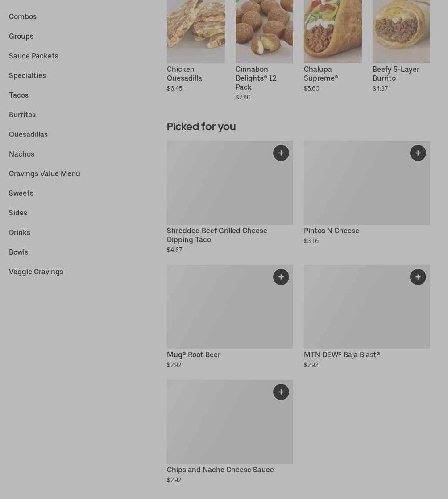Add MTN DEW Baja Blast to order
The image size is (448, 499).
[x=418, y=277]
